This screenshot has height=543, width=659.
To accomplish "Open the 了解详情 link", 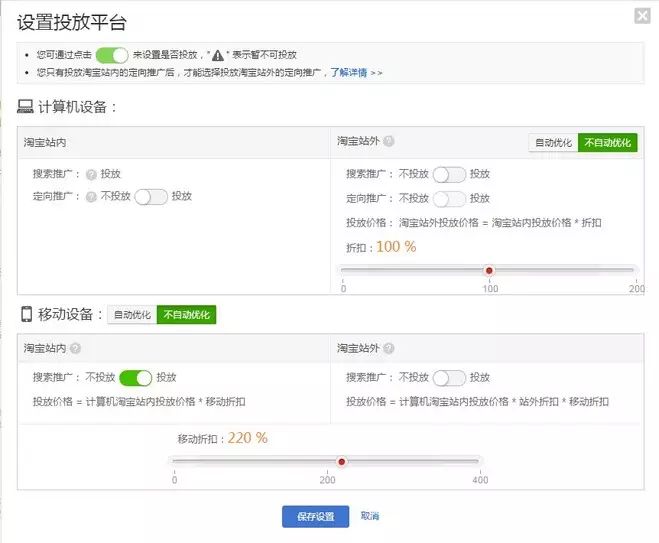I will coord(348,73).
